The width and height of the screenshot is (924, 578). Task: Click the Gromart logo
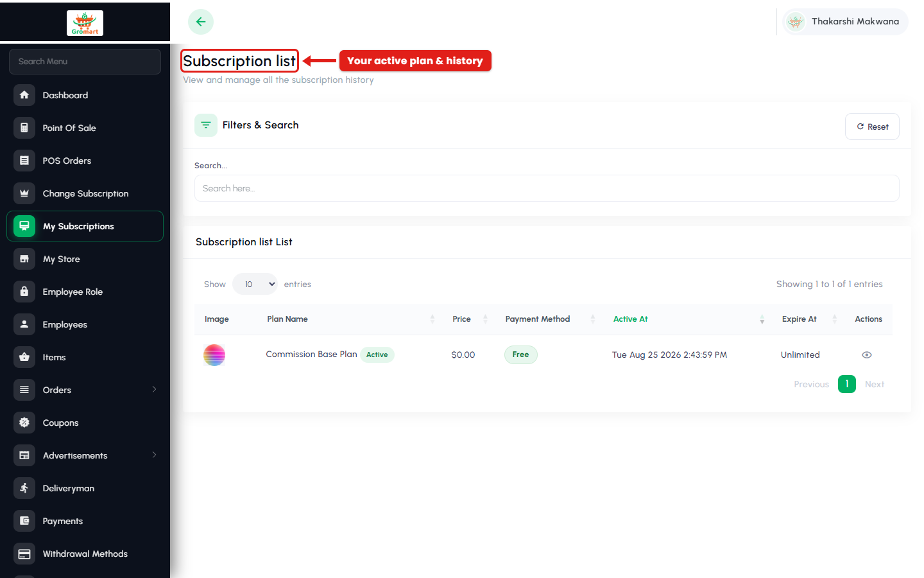click(x=85, y=23)
